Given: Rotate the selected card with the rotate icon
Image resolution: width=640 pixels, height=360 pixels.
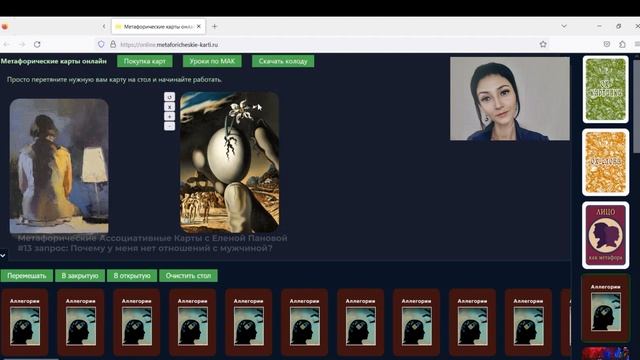Looking at the screenshot, I should coord(169,97).
